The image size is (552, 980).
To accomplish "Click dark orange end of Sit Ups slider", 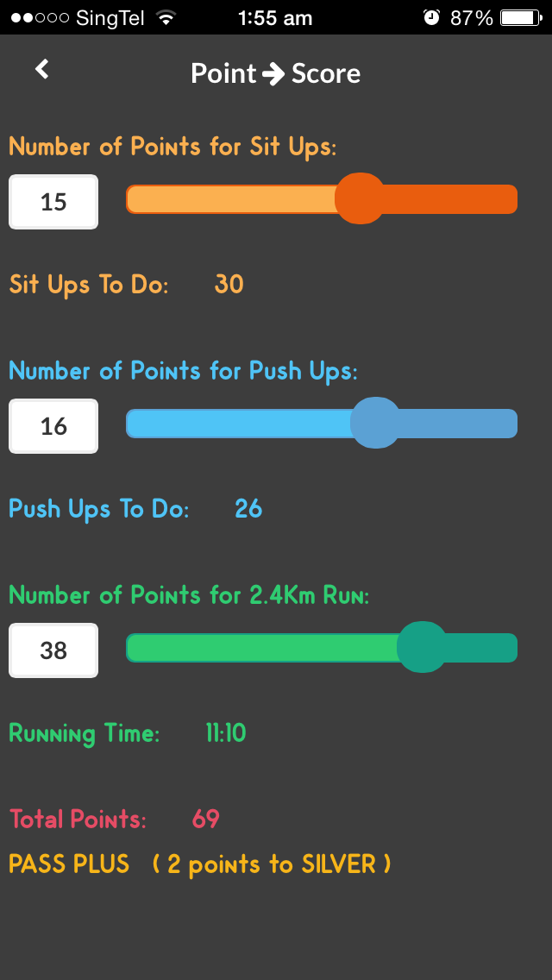I will (x=457, y=198).
